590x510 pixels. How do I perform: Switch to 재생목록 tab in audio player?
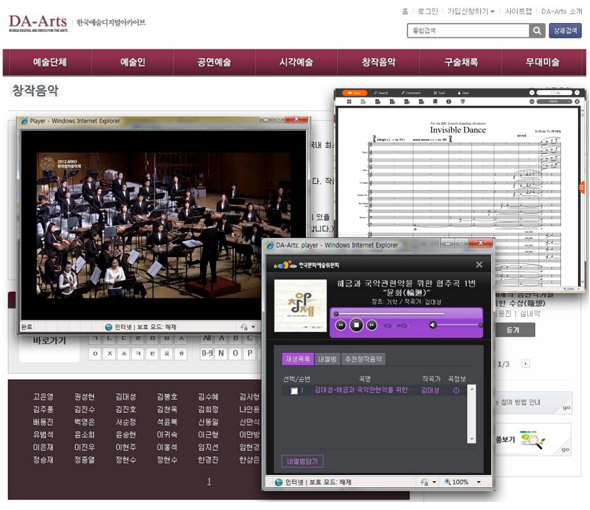tap(298, 359)
